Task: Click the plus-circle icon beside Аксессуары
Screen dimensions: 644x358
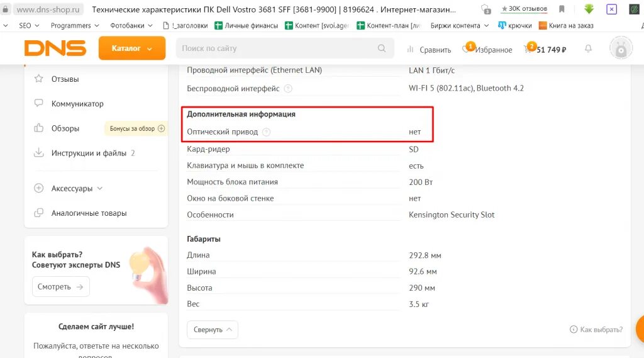Action: pos(38,188)
